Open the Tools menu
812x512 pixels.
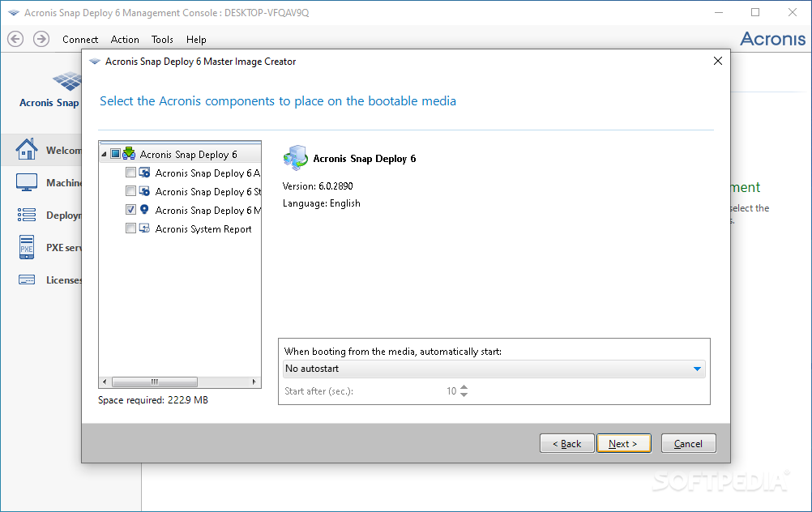point(162,40)
